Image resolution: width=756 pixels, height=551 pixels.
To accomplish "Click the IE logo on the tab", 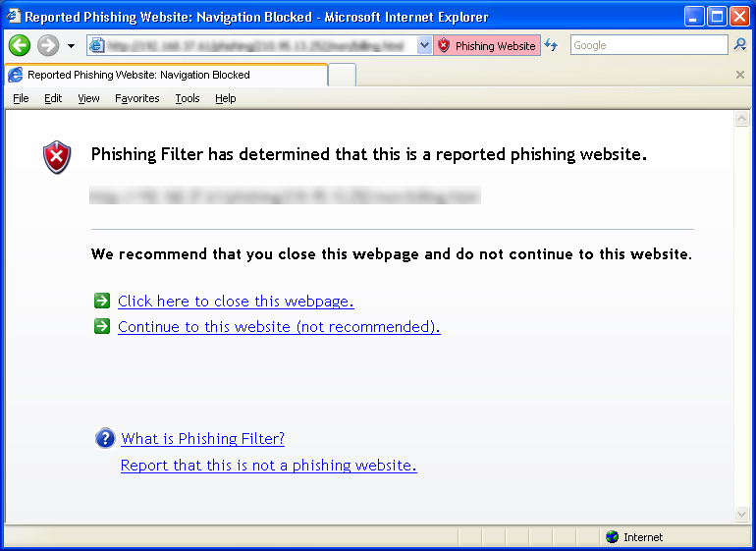I will pos(16,75).
